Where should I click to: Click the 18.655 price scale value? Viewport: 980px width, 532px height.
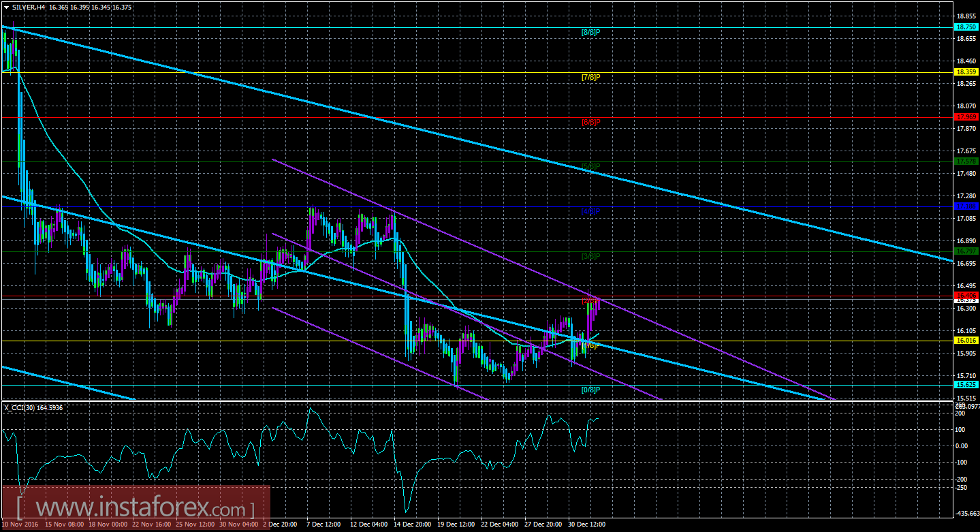966,39
